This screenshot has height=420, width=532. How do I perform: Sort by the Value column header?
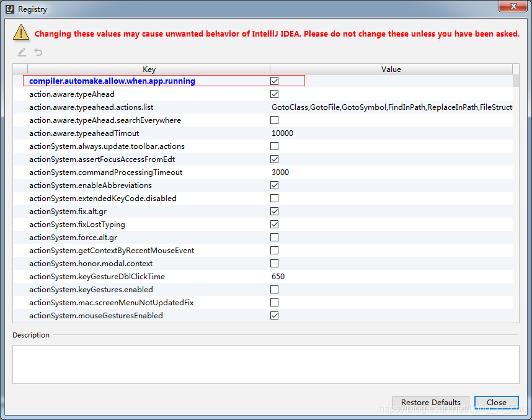[391, 69]
